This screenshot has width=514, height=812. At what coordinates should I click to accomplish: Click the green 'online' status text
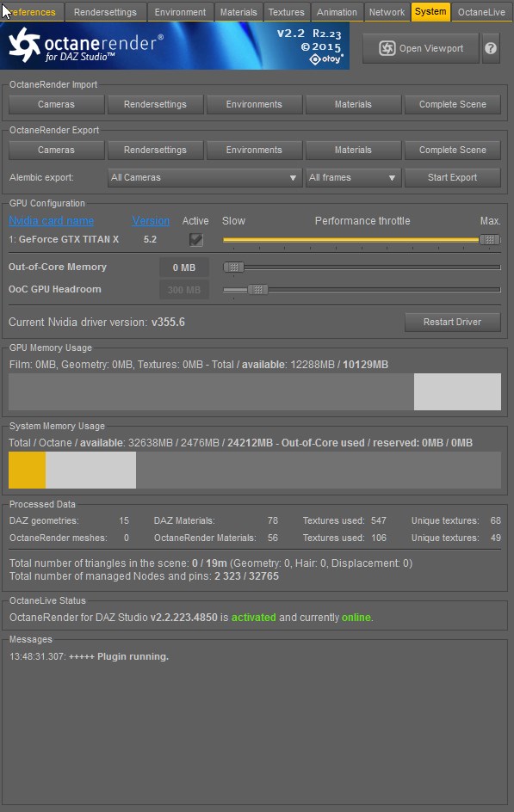tap(356, 618)
